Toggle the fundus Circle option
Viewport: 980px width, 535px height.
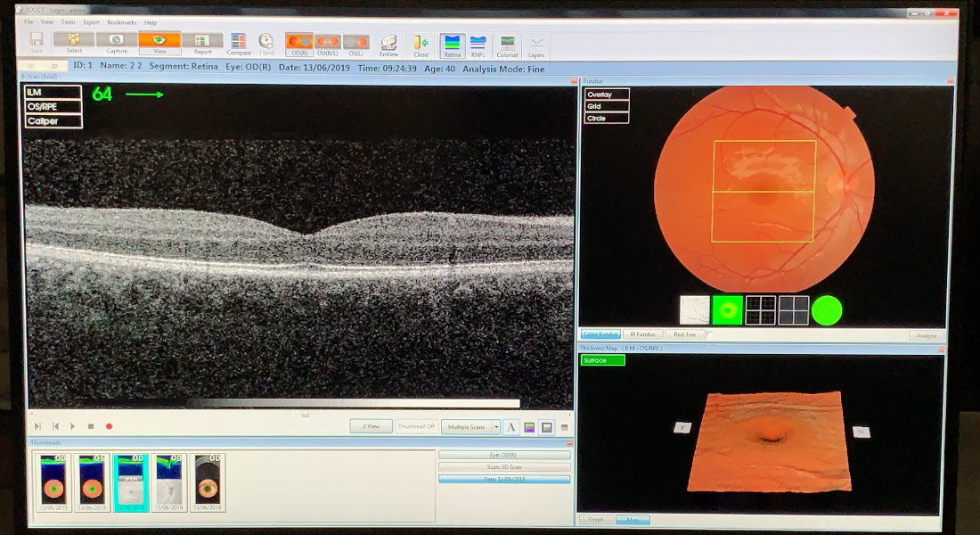point(607,119)
